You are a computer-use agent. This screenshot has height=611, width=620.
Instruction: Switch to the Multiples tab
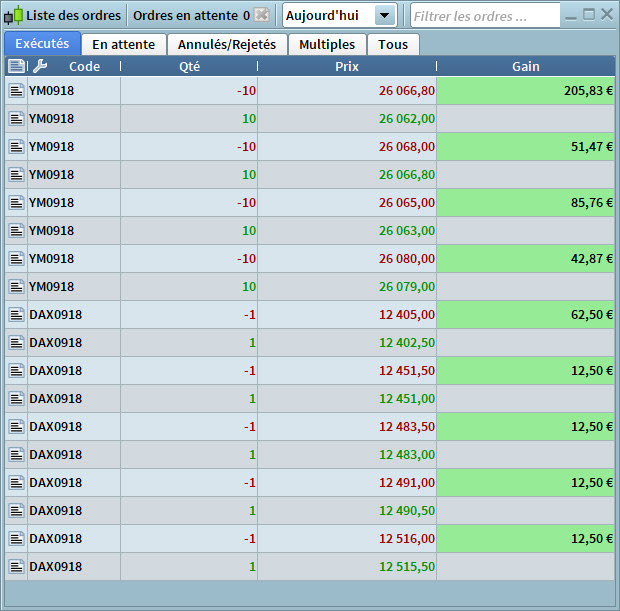327,44
